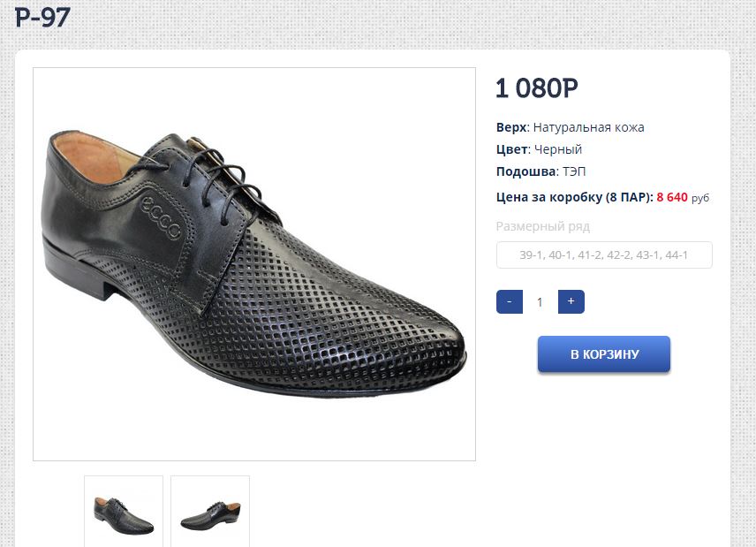The height and width of the screenshot is (547, 756).
Task: Click the Цена за коробку (8 ПАР) label
Action: pos(574,197)
